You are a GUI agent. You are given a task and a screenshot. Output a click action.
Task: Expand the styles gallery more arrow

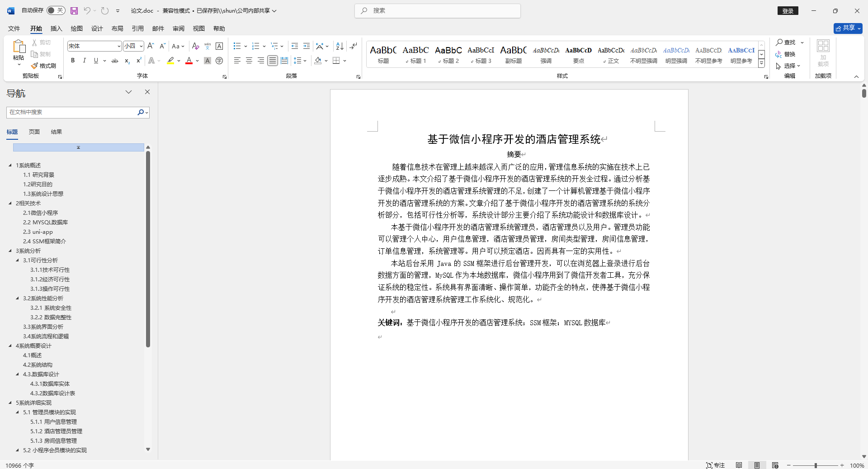(761, 63)
